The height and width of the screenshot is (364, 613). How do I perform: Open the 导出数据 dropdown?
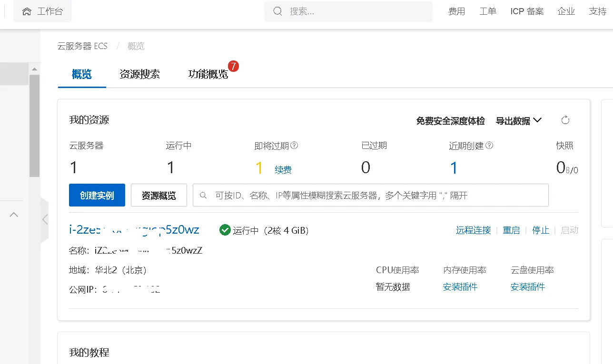[x=519, y=121]
